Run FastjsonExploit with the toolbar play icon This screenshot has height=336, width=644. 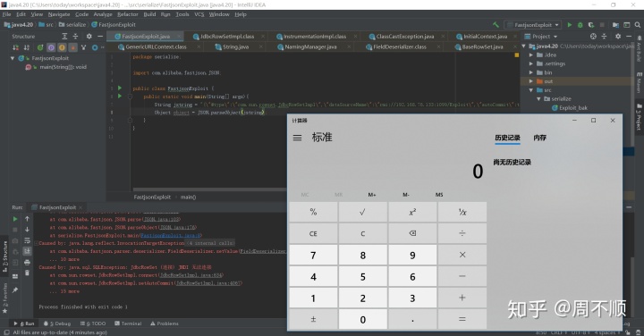click(x=570, y=25)
